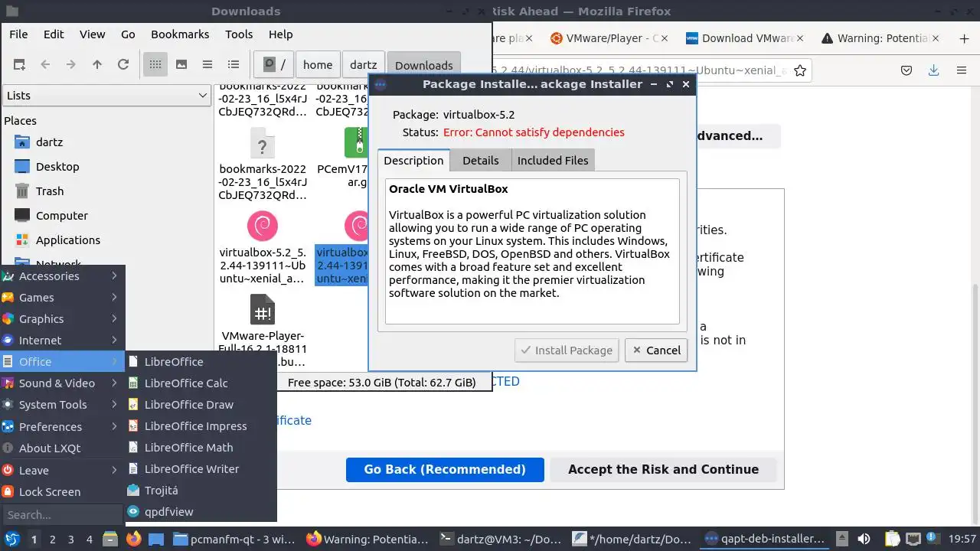Open Firefox downloads panel
Screen dimensions: 980x551
[933, 70]
